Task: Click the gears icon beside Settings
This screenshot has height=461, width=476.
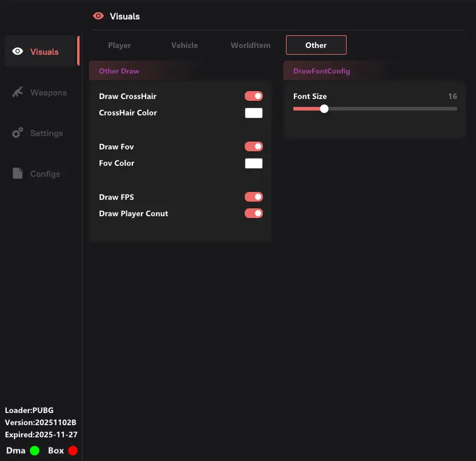Action: pyautogui.click(x=18, y=133)
